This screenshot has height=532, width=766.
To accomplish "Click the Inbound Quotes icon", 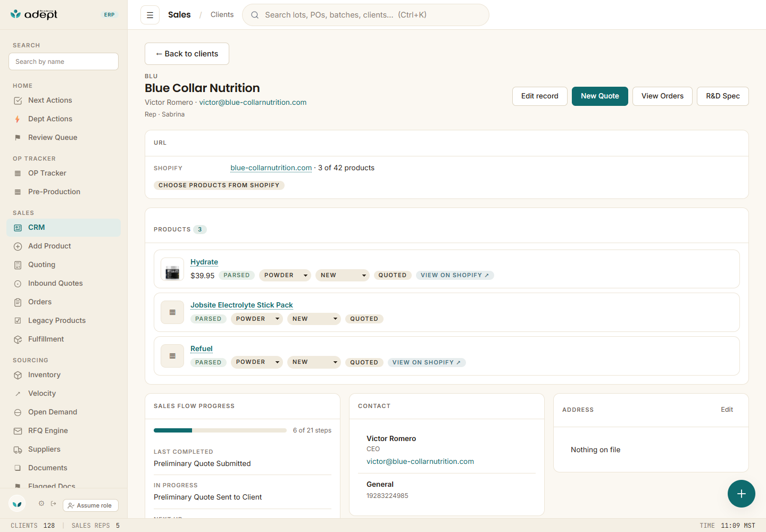I will pyautogui.click(x=18, y=284).
